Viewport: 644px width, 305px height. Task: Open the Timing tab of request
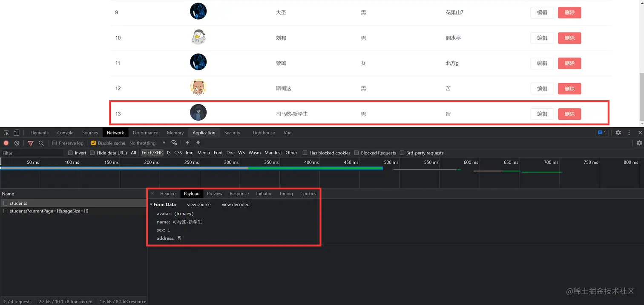[286, 194]
